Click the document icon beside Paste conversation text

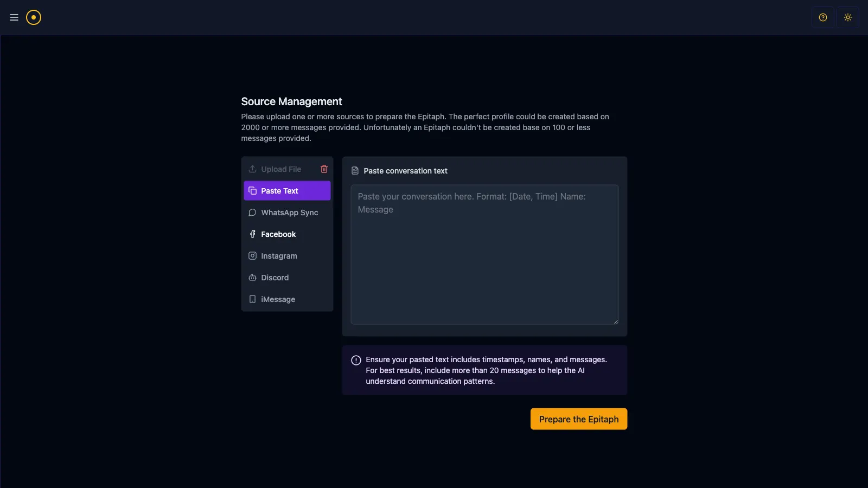tap(355, 171)
